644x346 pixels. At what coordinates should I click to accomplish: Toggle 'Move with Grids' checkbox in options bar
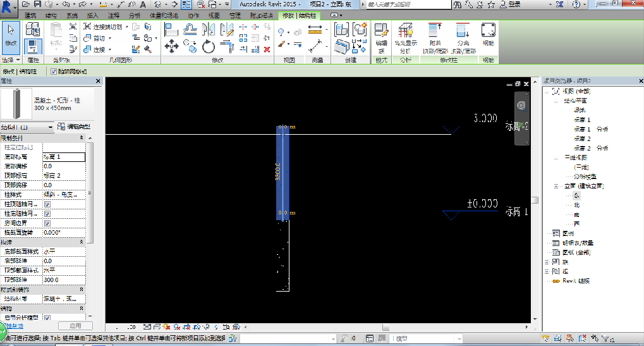tap(54, 71)
